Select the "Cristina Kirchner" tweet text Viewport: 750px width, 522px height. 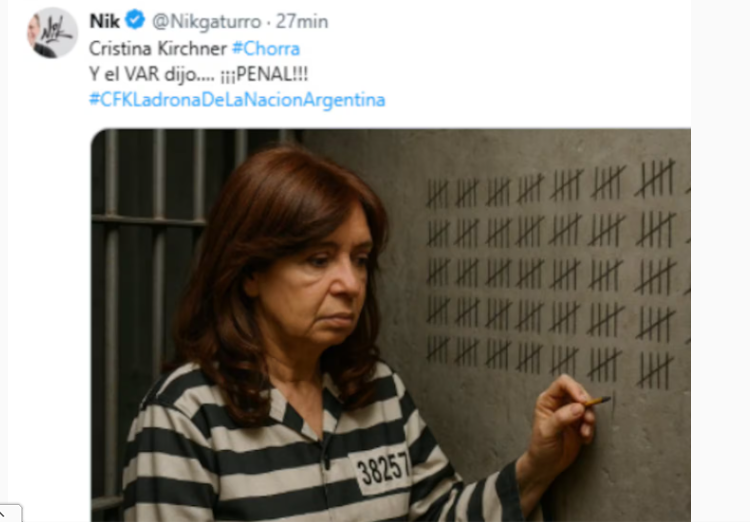pos(158,49)
